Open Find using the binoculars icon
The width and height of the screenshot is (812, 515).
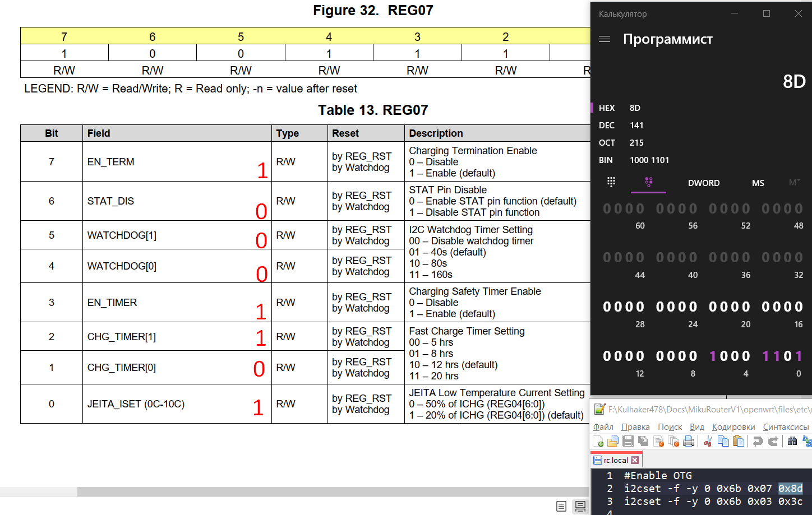click(792, 442)
